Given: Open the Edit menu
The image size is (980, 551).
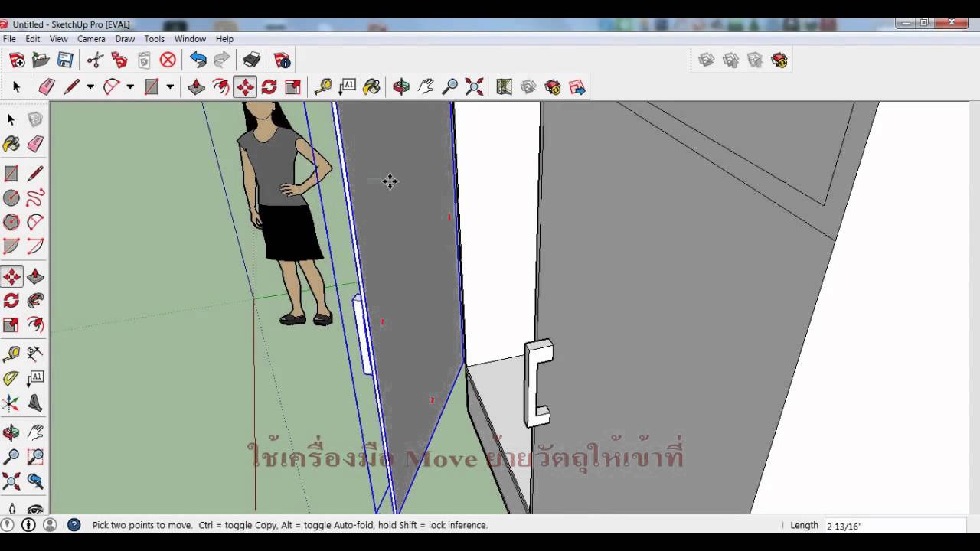Looking at the screenshot, I should click(x=33, y=39).
